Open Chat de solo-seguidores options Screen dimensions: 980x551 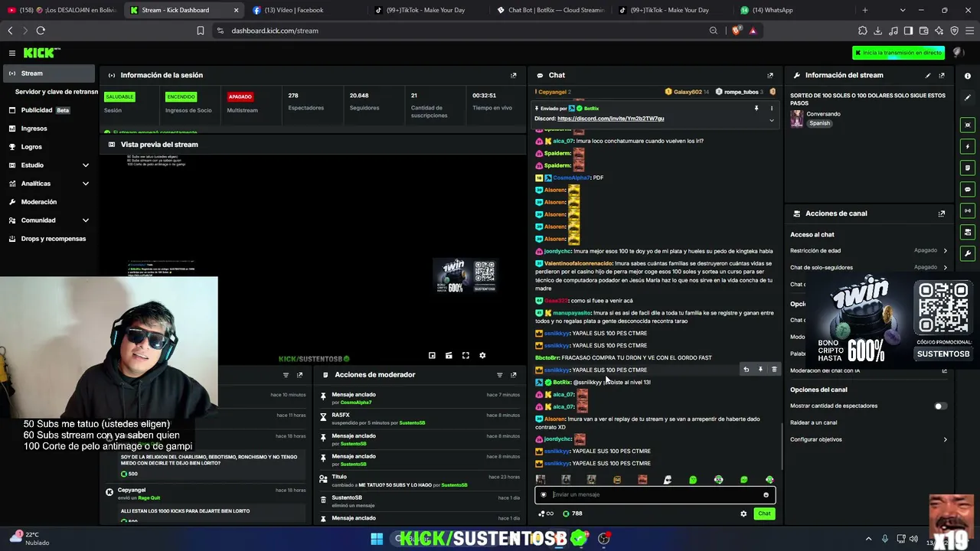click(x=869, y=267)
